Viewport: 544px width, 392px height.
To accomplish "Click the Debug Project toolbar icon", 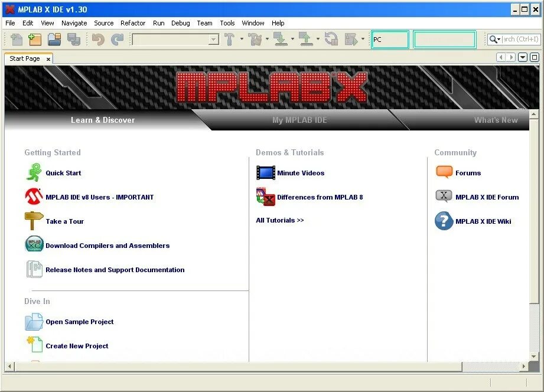I will tap(351, 39).
